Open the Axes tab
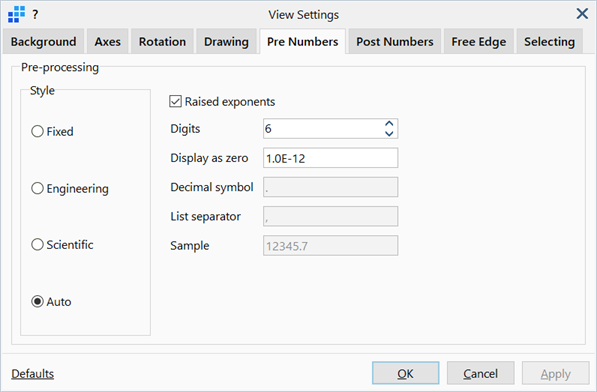 (x=108, y=41)
